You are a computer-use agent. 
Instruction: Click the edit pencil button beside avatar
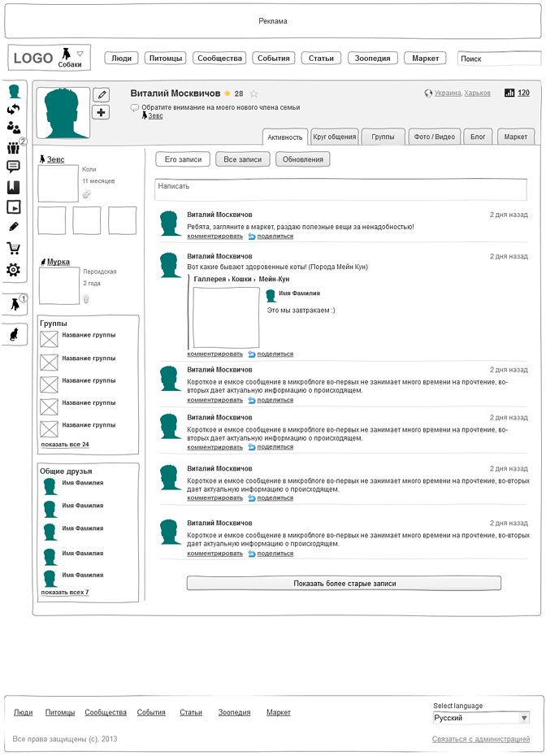[x=102, y=95]
